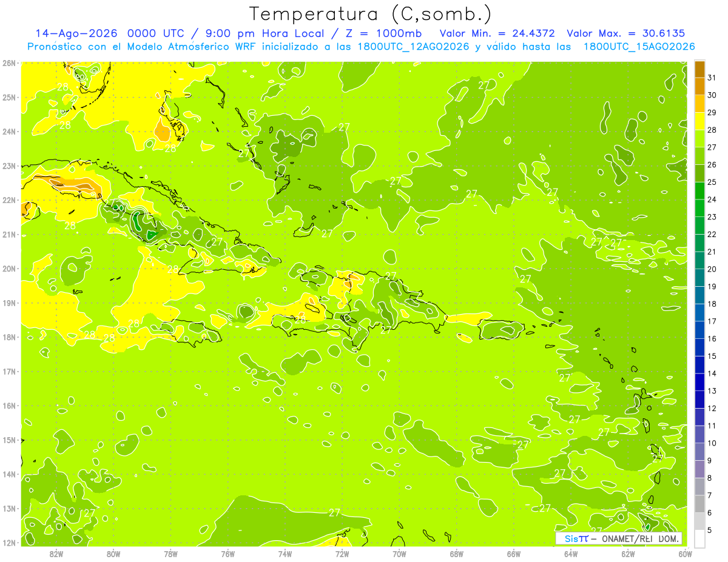Viewport: 728px width, 562px height.
Task: Click the '66W' longitude label
Action: 514,554
